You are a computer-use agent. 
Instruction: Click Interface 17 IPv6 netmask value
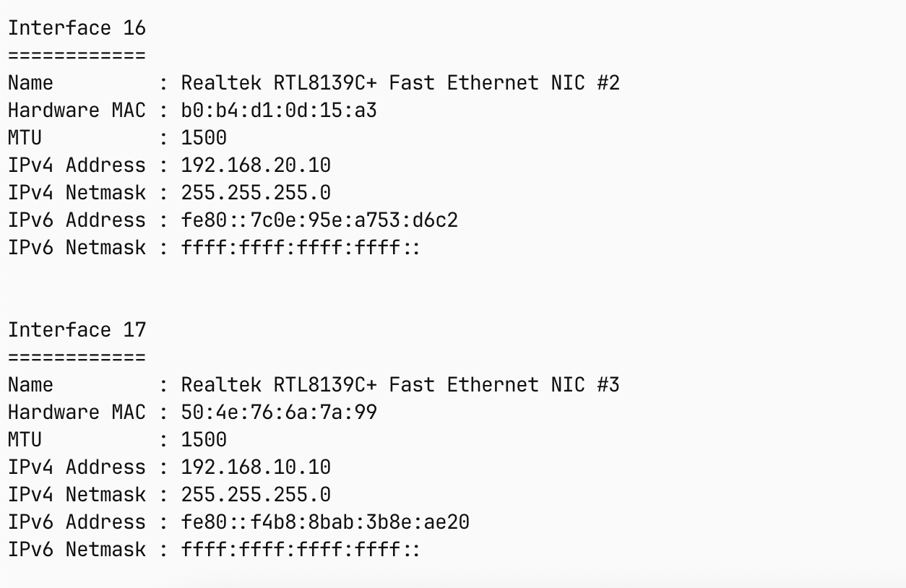point(301,550)
